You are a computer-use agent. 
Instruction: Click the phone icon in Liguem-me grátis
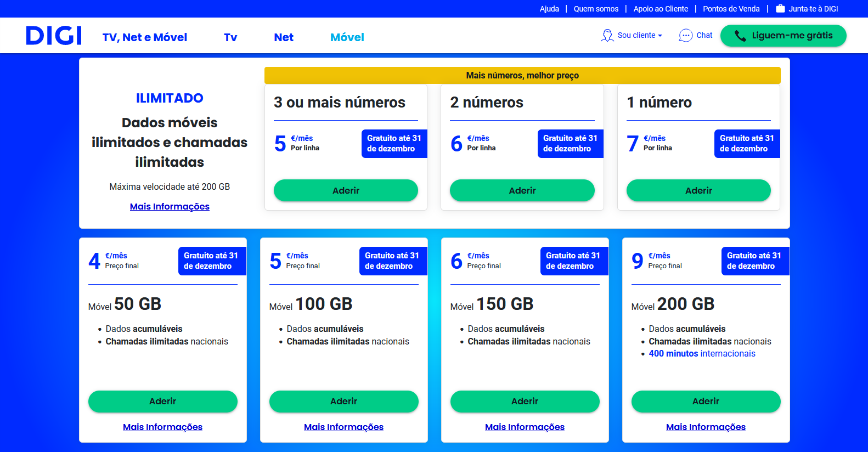(x=740, y=36)
